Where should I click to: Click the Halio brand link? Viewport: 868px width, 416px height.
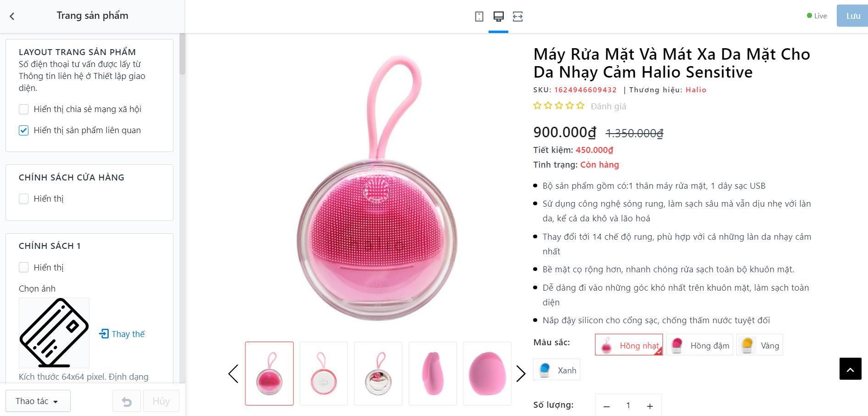pyautogui.click(x=696, y=90)
